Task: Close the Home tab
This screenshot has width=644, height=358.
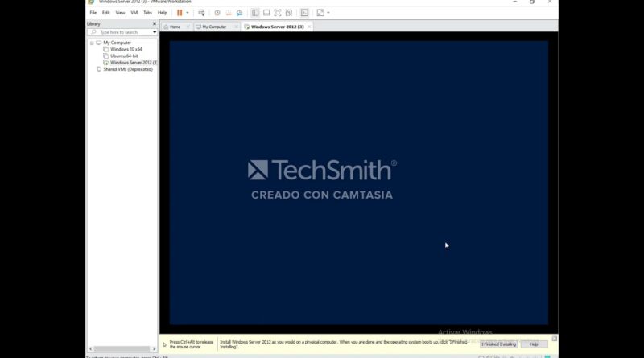Action: (188, 27)
